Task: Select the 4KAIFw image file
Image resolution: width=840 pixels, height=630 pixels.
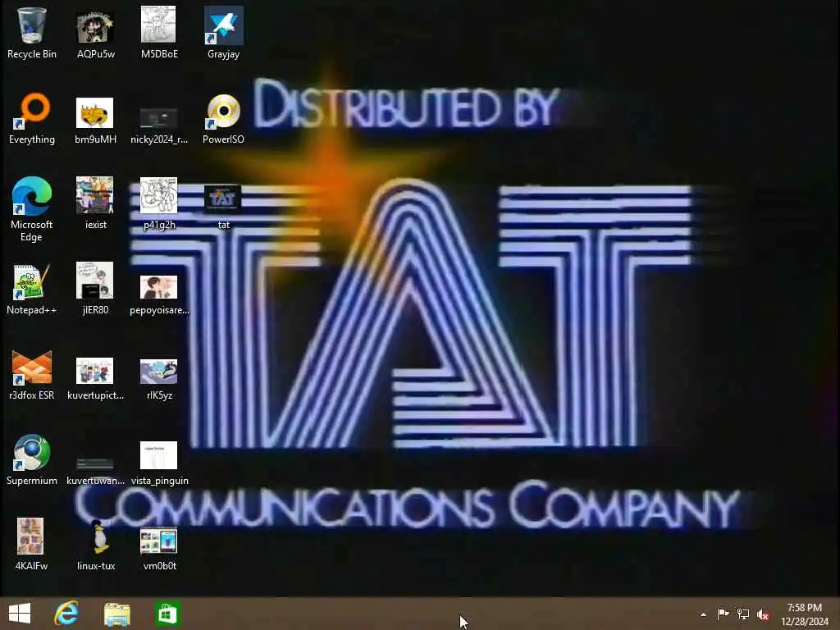Action: (30, 545)
